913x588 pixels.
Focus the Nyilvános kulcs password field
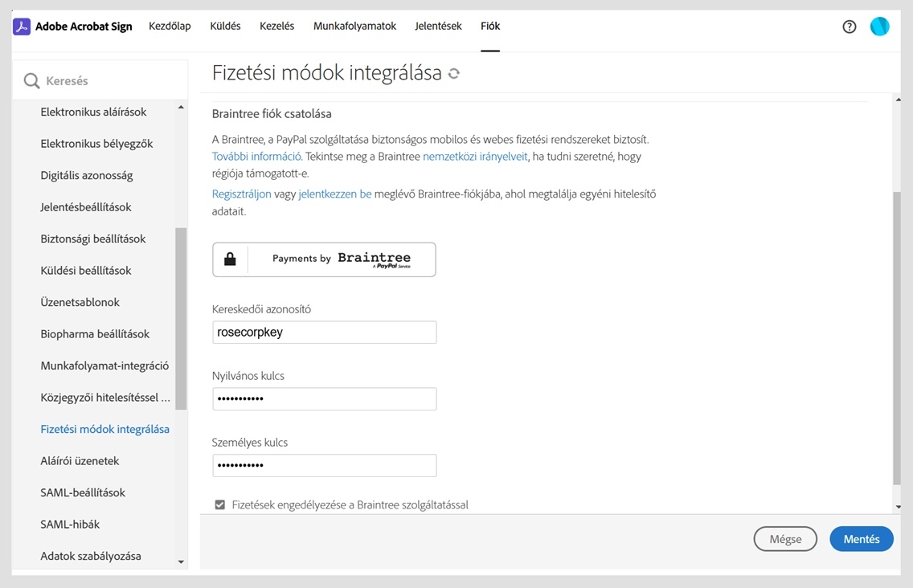tap(325, 399)
